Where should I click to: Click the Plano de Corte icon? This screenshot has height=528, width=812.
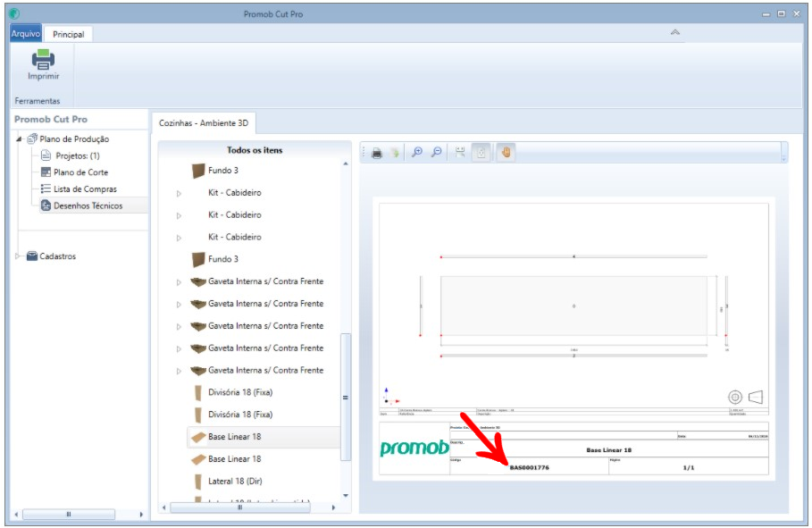click(46, 172)
